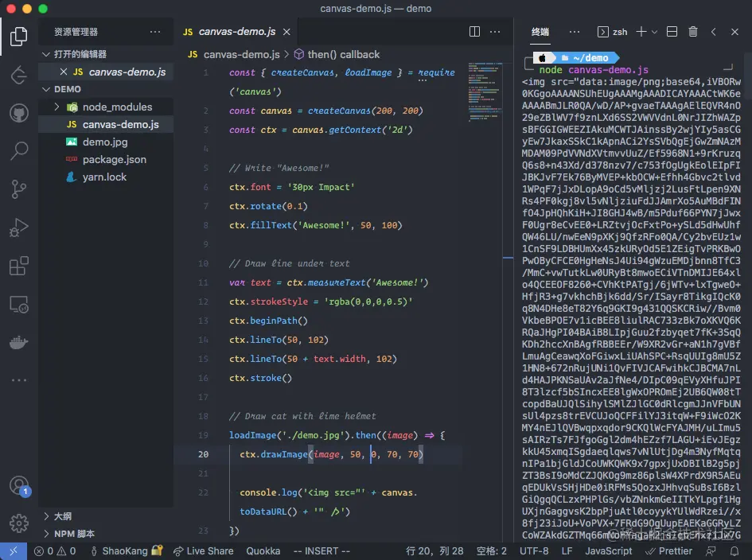The width and height of the screenshot is (752, 560).
Task: Open Explorer panel more actions ellipsis
Action: 155,32
